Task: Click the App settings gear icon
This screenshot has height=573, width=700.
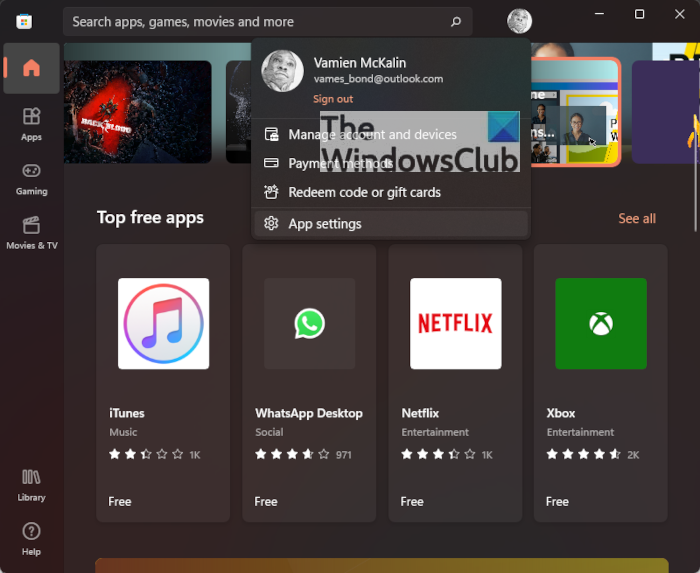Action: [271, 223]
